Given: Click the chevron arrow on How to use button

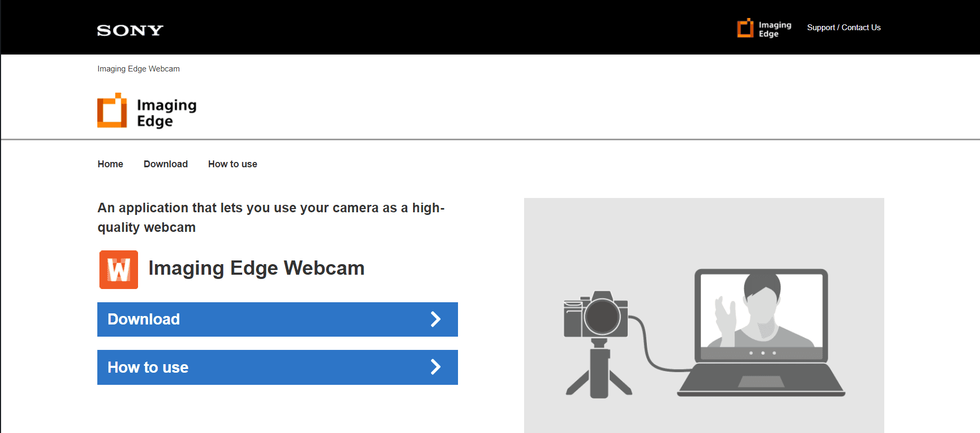Looking at the screenshot, I should 435,367.
